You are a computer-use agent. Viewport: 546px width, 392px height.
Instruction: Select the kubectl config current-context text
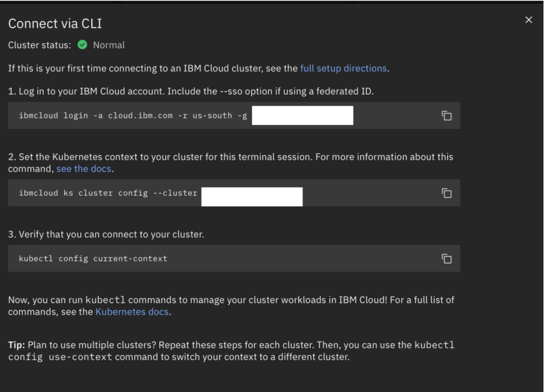93,258
